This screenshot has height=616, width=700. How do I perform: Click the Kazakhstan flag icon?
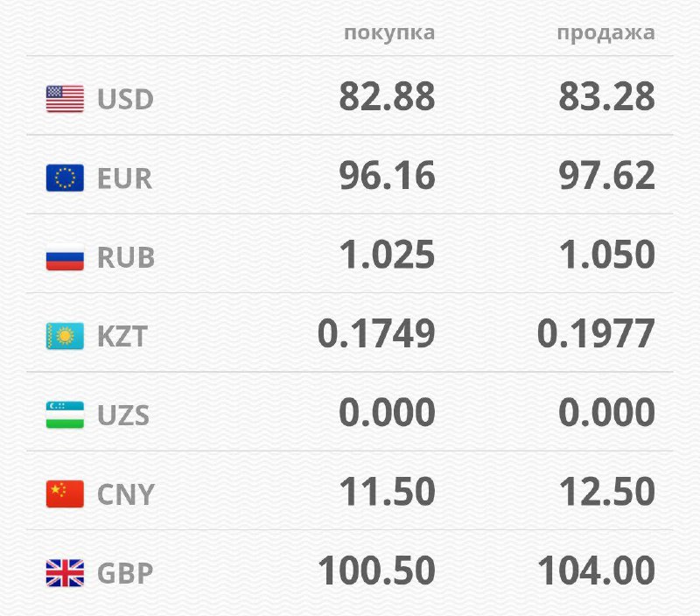(x=65, y=336)
